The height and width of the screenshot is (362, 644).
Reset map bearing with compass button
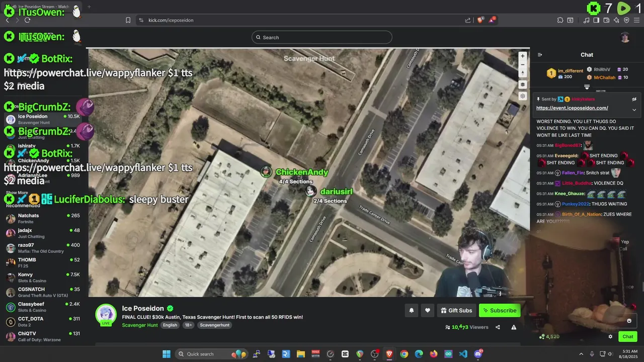[x=523, y=73]
